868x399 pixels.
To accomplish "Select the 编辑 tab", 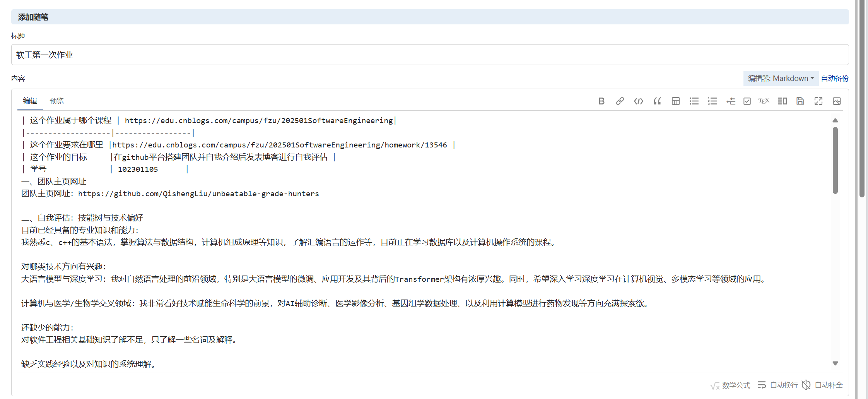I will 30,101.
